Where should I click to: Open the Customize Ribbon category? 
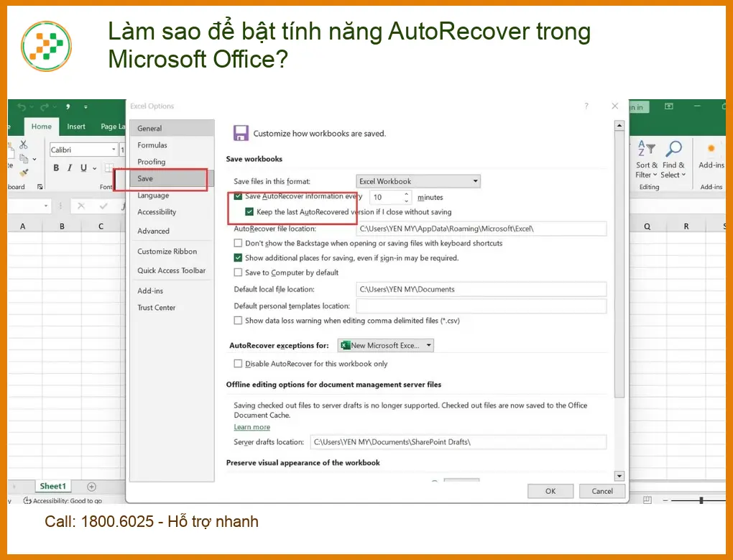pyautogui.click(x=172, y=251)
